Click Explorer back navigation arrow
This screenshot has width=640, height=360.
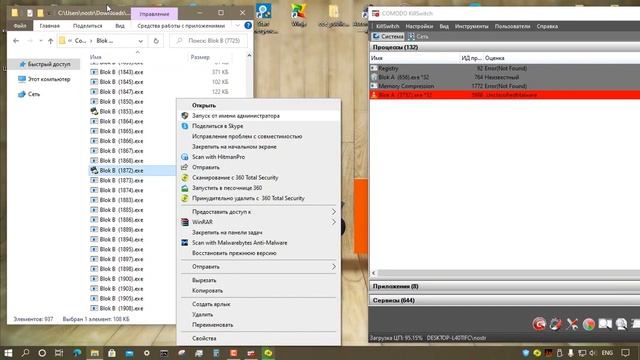coord(16,41)
